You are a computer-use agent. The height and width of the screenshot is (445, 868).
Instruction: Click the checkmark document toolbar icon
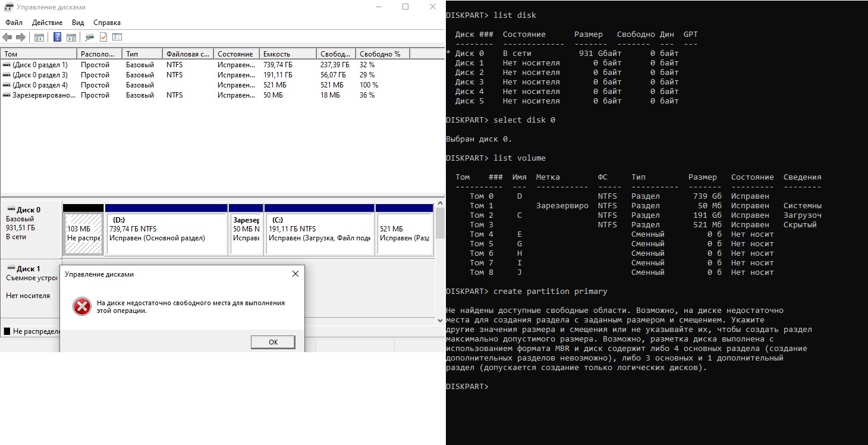[x=103, y=37]
